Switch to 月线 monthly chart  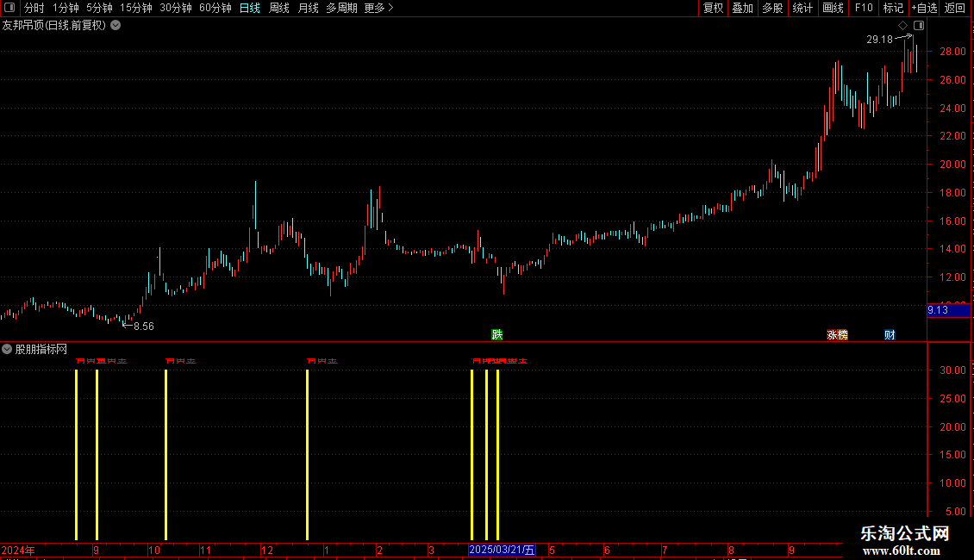point(308,8)
